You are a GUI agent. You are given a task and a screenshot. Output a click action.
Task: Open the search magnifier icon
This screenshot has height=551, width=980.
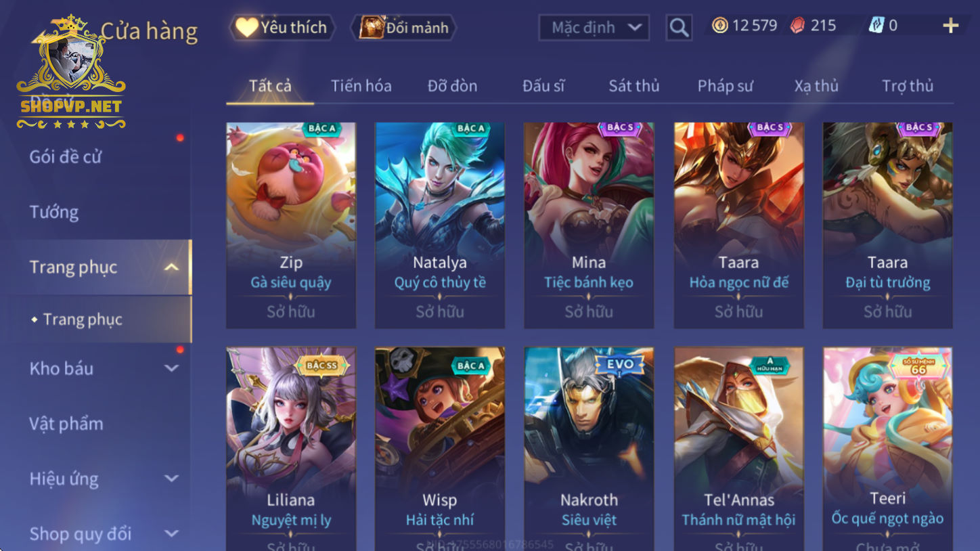679,28
